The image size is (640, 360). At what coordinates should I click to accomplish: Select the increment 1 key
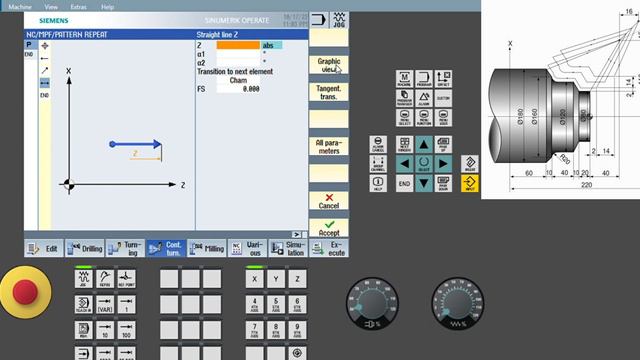127,304
